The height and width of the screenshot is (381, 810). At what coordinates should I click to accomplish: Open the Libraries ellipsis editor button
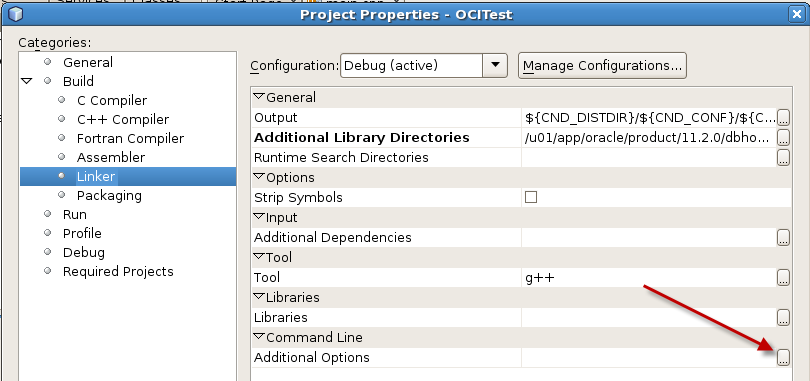coord(783,318)
